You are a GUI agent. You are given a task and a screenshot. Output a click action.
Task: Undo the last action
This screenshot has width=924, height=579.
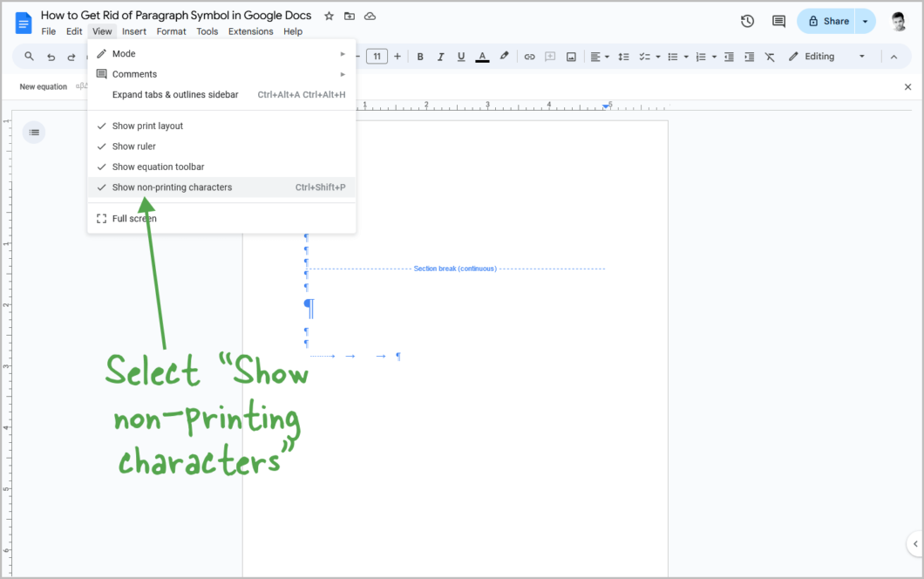[51, 57]
